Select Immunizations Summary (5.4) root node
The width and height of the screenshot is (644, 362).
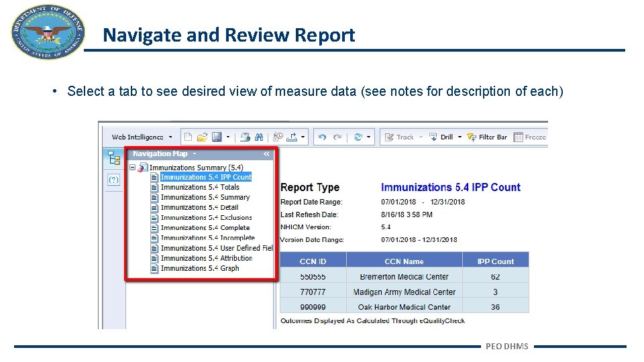[196, 168]
